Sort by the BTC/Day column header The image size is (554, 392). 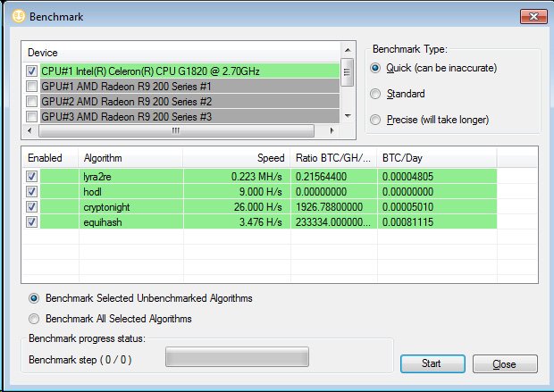pos(437,158)
